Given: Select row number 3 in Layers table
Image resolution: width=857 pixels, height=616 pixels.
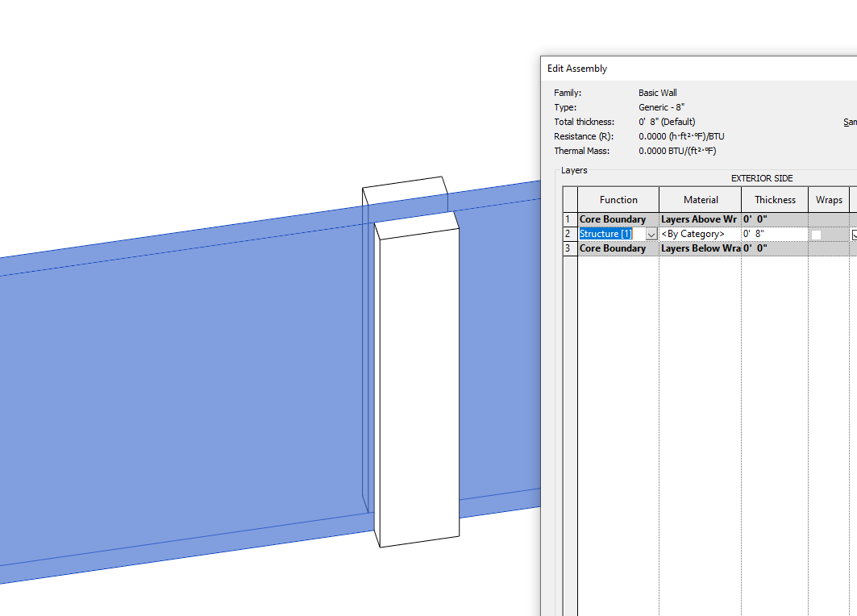Looking at the screenshot, I should [570, 248].
